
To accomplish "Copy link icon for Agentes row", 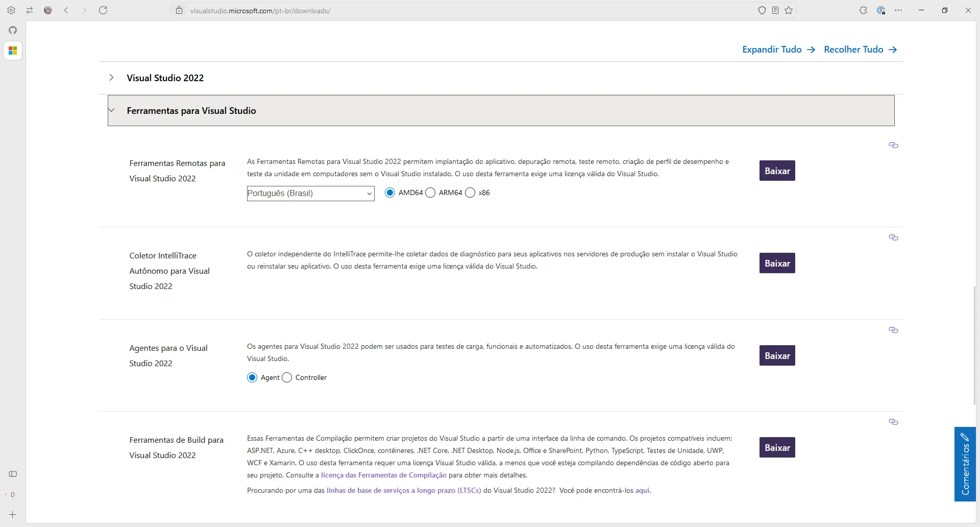I will click(893, 330).
